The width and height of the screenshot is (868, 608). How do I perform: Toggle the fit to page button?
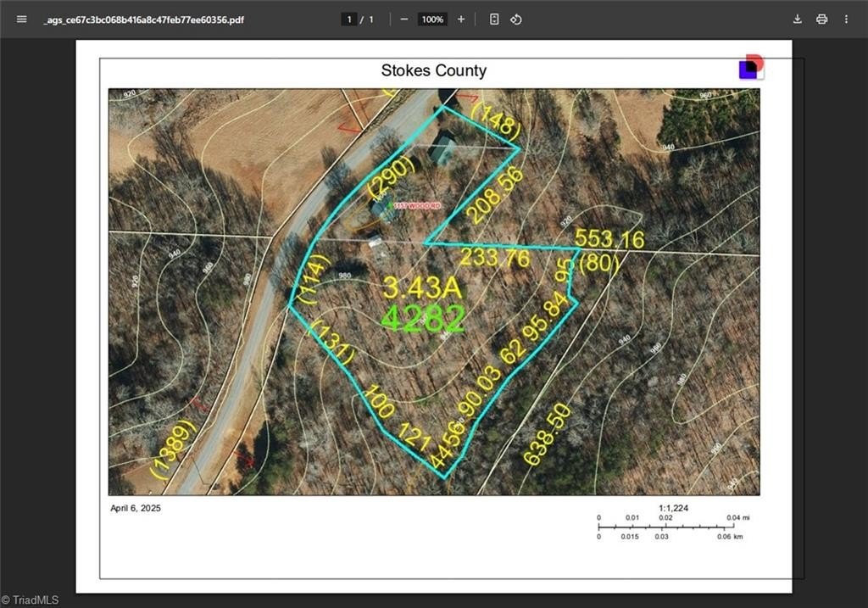coord(494,19)
